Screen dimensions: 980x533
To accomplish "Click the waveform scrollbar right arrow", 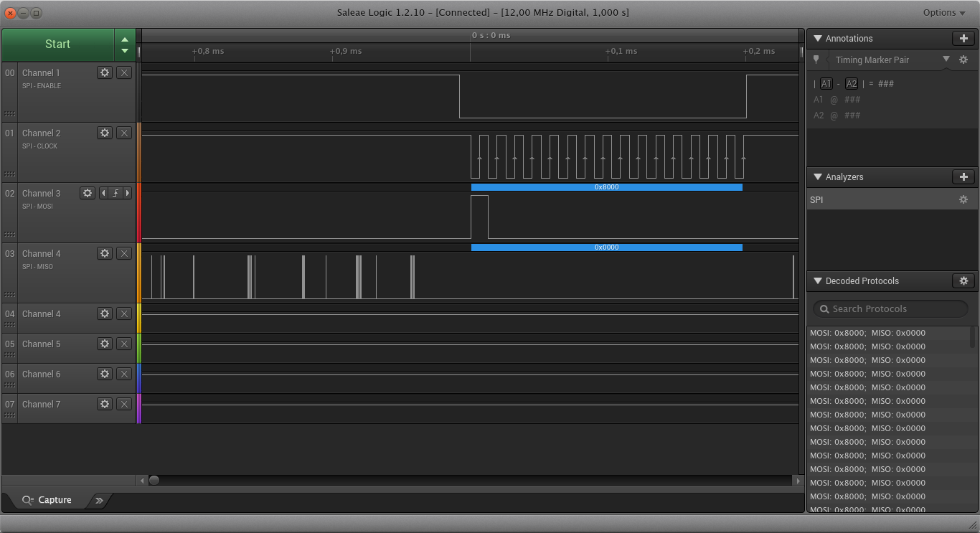I will click(x=797, y=480).
